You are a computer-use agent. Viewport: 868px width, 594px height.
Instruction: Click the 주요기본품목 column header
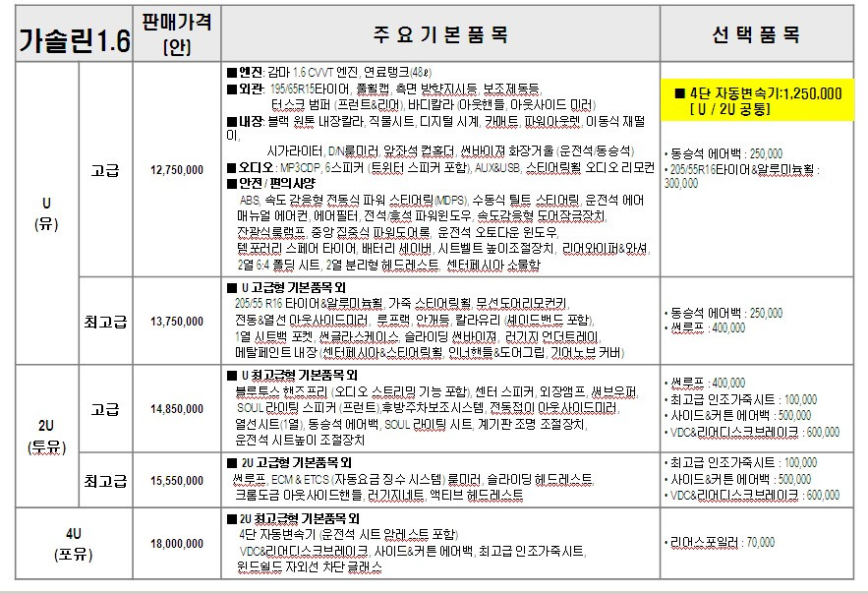click(x=440, y=34)
